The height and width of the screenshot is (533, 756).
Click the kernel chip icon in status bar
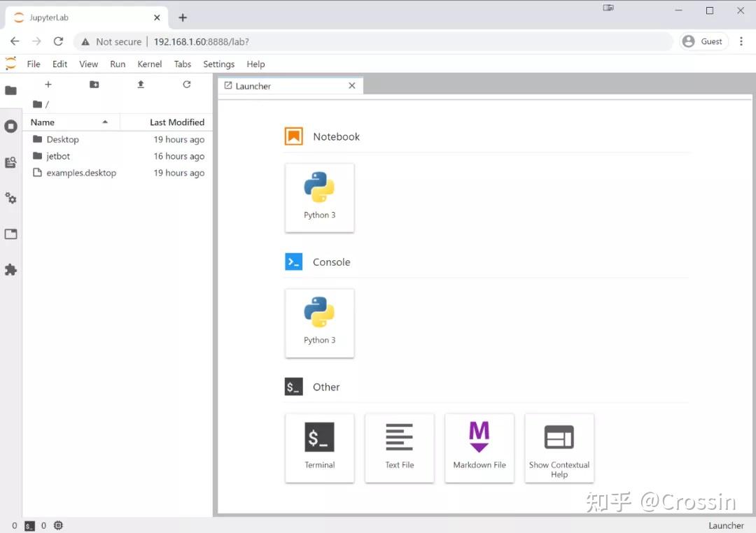[x=58, y=525]
